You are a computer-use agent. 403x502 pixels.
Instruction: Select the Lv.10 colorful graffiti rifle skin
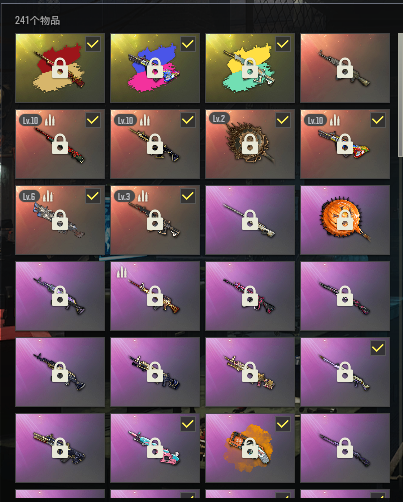[x=345, y=144]
